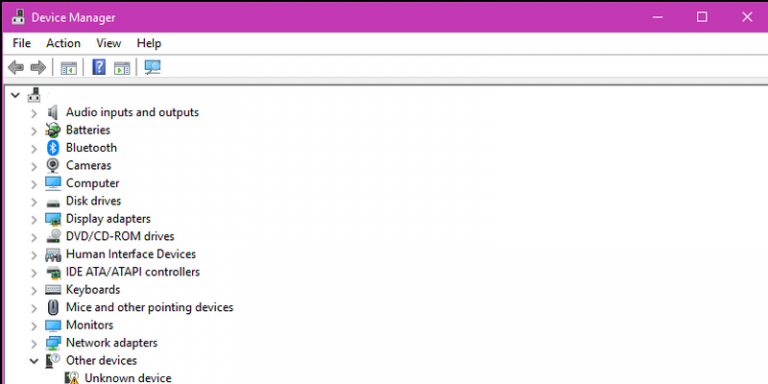Click the Show/Hide Action Pane icon
768x384 pixels.
tap(122, 68)
